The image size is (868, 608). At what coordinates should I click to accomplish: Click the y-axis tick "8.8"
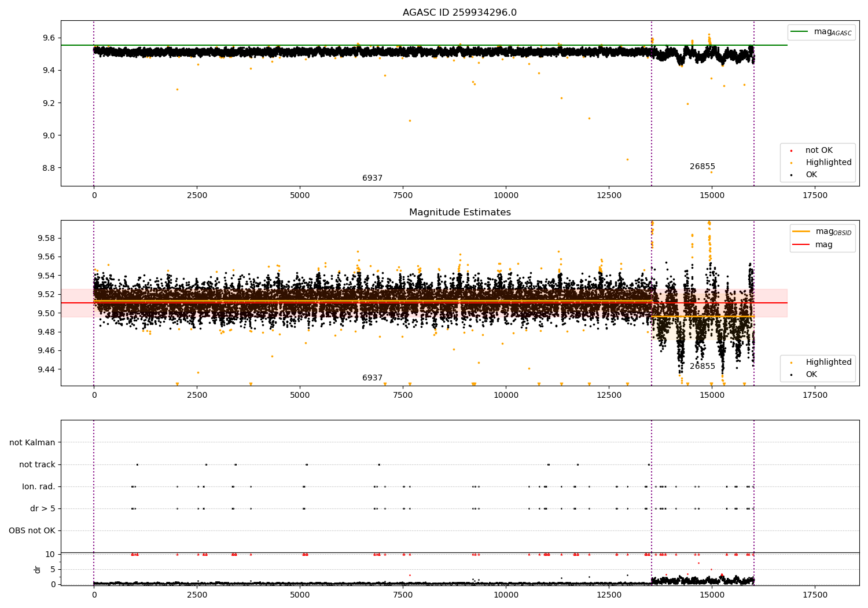tap(49, 168)
